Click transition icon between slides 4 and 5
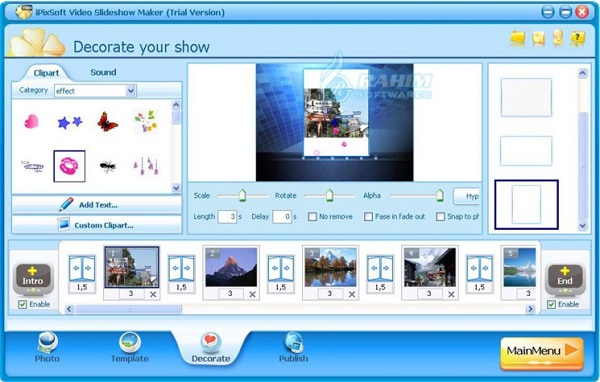This screenshot has width=600, height=382. coord(479,269)
